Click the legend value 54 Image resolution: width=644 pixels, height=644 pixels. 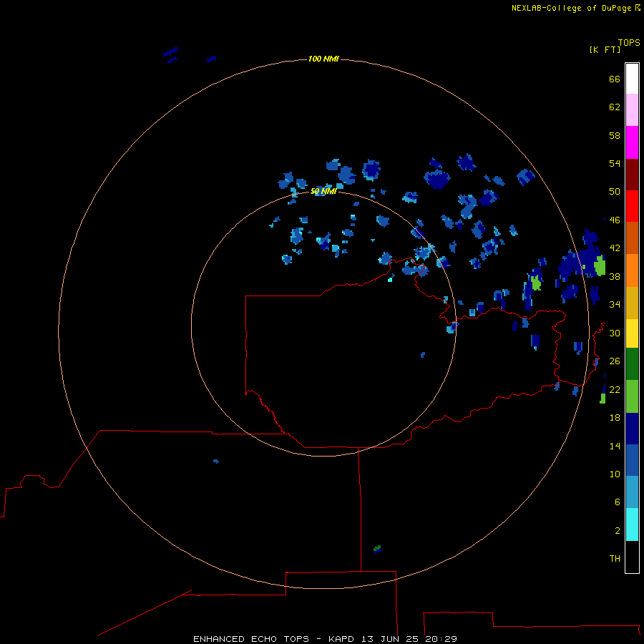tap(615, 163)
